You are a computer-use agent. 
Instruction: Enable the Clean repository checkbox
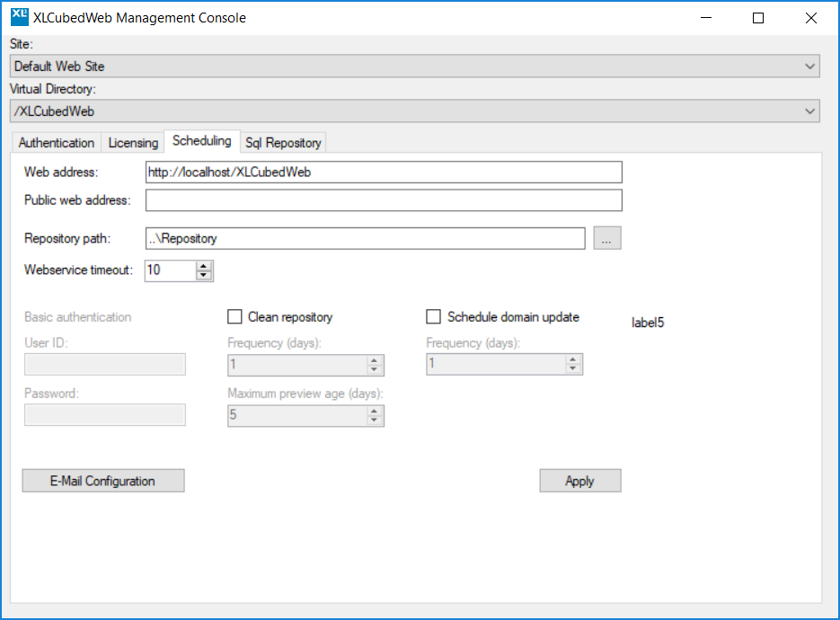pyautogui.click(x=234, y=316)
